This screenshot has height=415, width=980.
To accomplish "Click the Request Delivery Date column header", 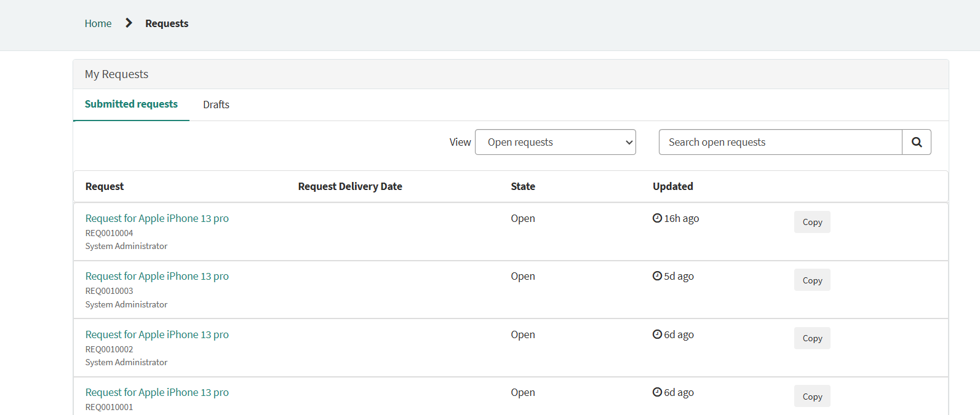I will point(350,186).
